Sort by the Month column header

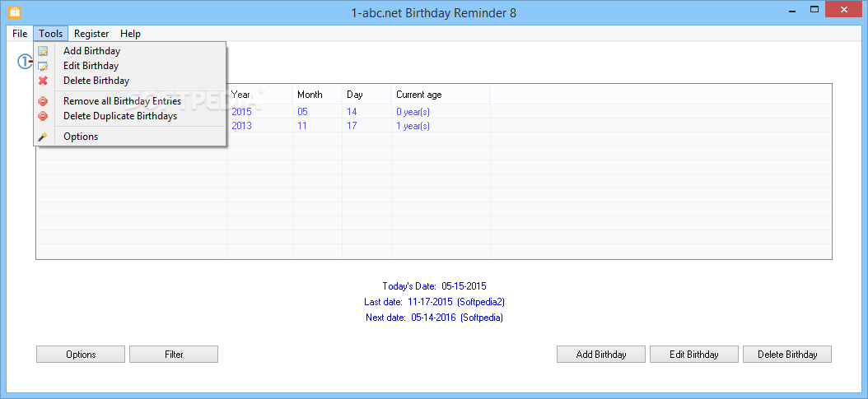click(x=316, y=95)
